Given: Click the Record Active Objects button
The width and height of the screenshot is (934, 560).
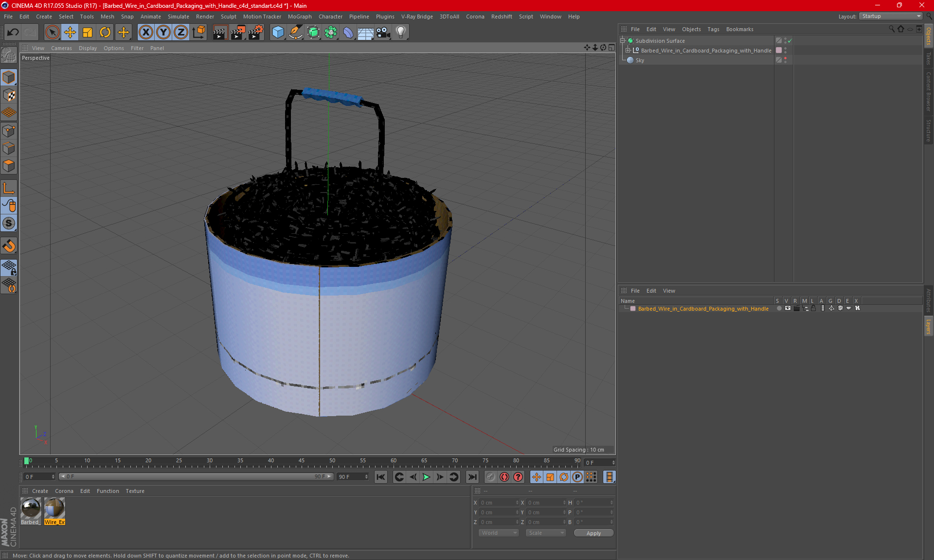Looking at the screenshot, I should [490, 477].
